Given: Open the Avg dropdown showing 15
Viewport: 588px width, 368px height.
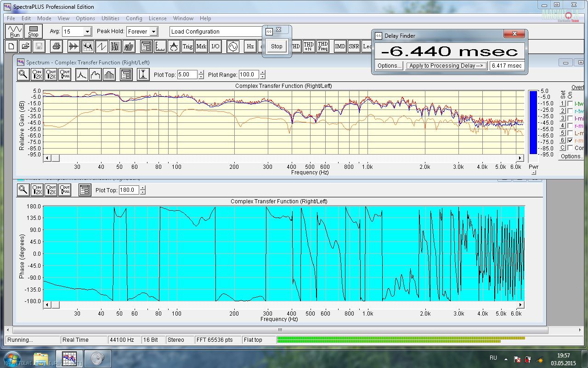Looking at the screenshot, I should pyautogui.click(x=87, y=32).
